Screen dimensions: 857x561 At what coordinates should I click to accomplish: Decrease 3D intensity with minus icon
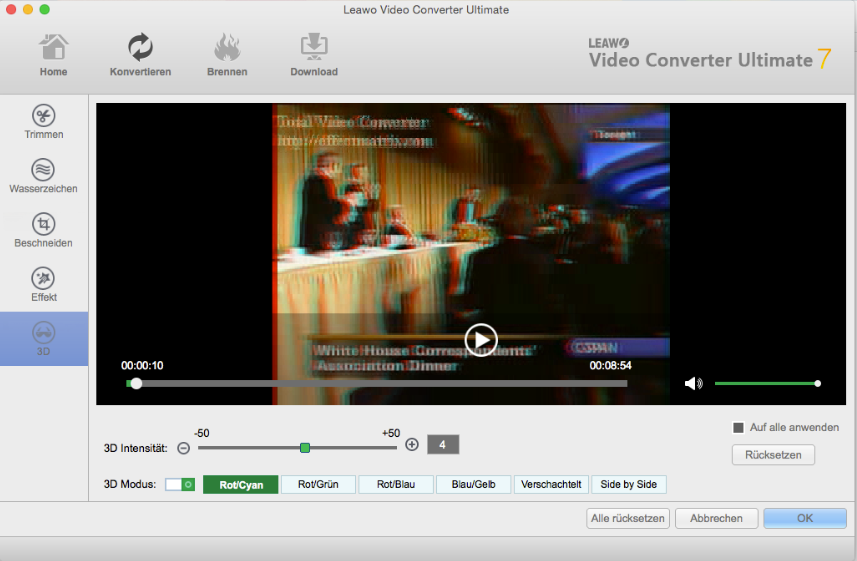(184, 448)
